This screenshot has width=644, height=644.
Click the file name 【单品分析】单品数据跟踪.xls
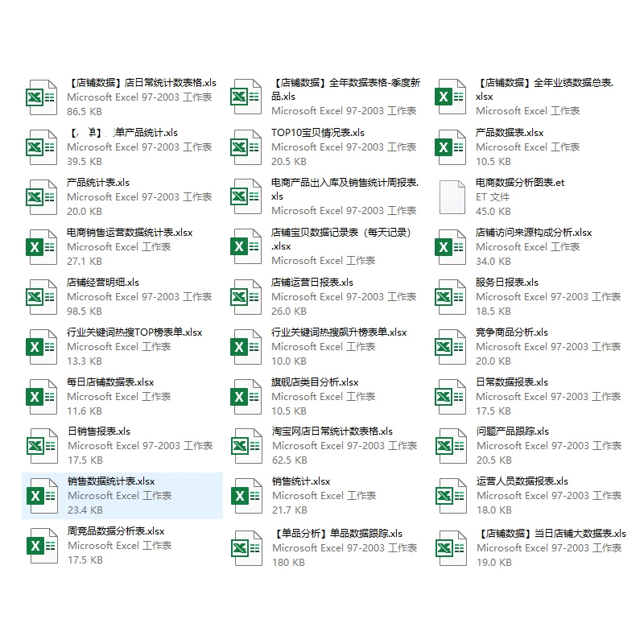[337, 534]
